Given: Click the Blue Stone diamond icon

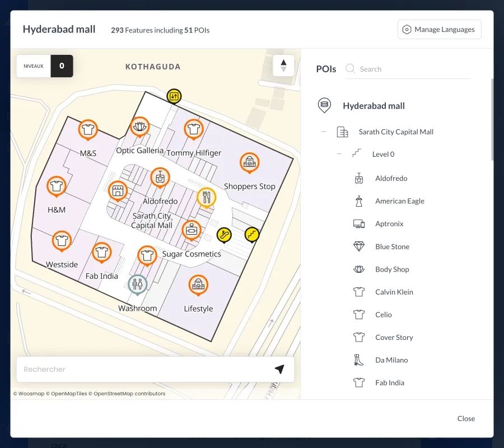Looking at the screenshot, I should pos(359,246).
